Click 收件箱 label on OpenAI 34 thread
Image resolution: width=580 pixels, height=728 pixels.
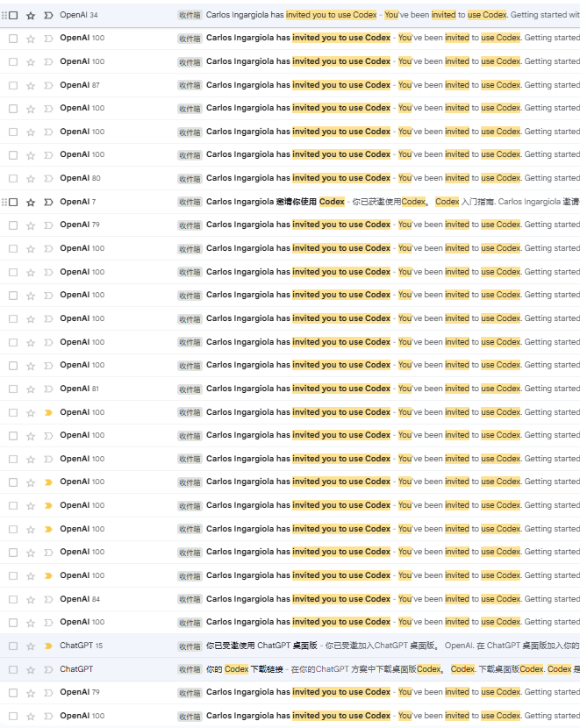190,15
